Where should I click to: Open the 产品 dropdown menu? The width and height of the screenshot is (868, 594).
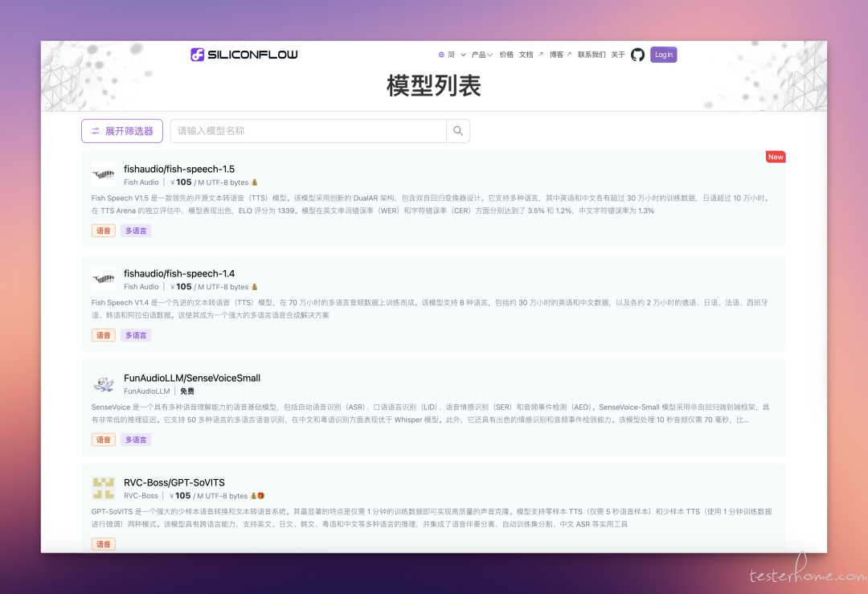point(481,55)
